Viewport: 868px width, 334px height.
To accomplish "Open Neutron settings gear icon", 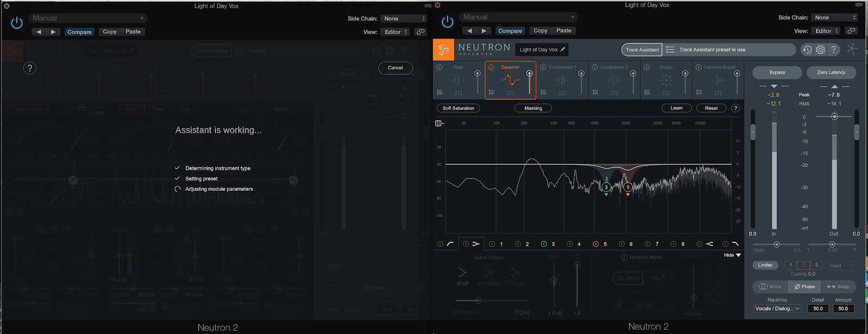I will [820, 49].
